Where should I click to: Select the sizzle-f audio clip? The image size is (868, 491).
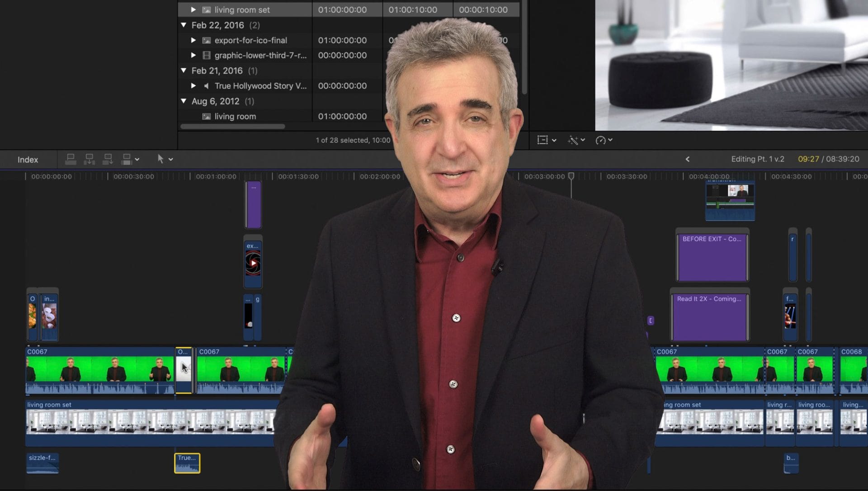(x=42, y=463)
